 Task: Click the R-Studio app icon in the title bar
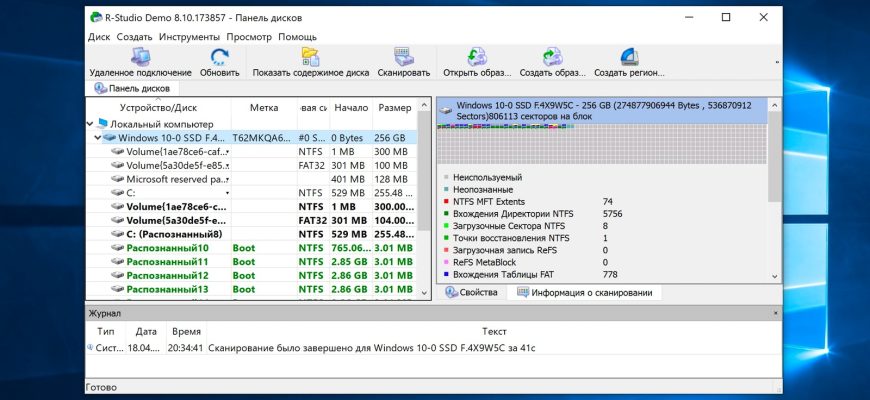pyautogui.click(x=96, y=17)
